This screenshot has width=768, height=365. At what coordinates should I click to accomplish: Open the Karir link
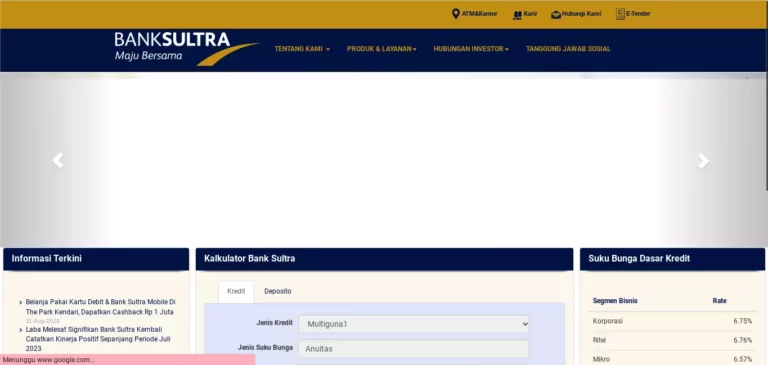530,14
